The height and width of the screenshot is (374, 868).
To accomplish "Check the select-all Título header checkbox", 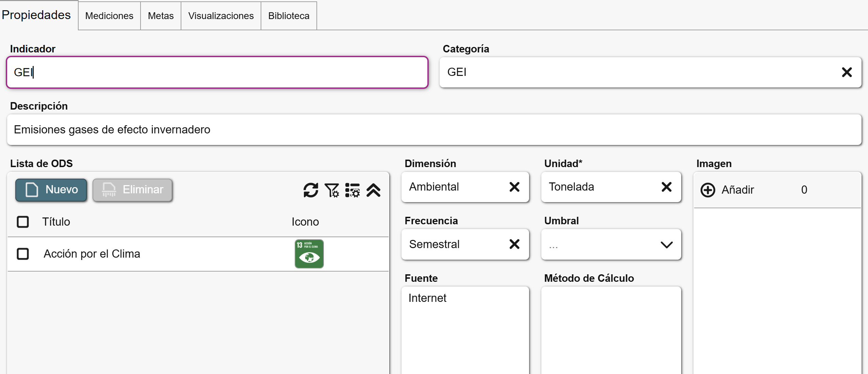I will click(x=23, y=222).
